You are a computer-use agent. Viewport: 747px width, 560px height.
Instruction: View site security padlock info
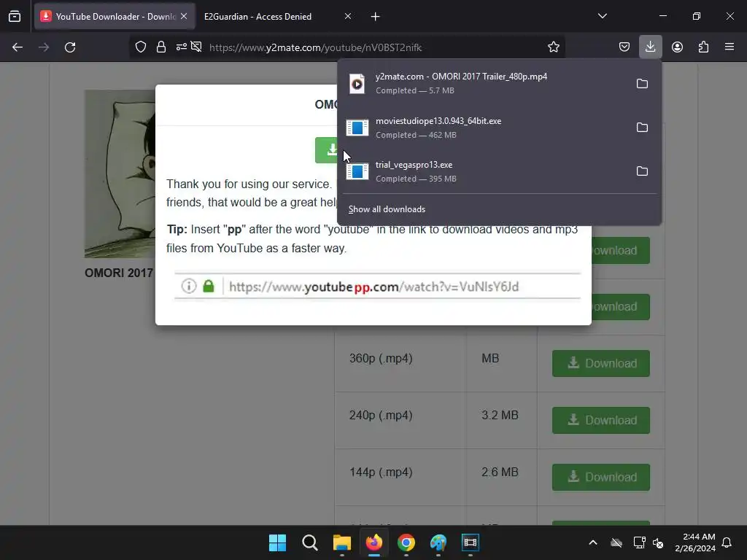[161, 47]
